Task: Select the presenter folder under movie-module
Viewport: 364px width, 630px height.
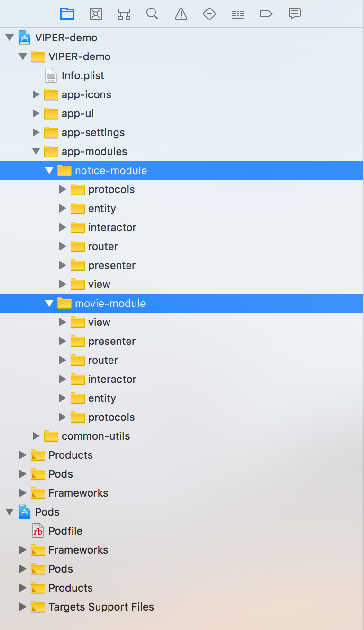Action: 112,341
